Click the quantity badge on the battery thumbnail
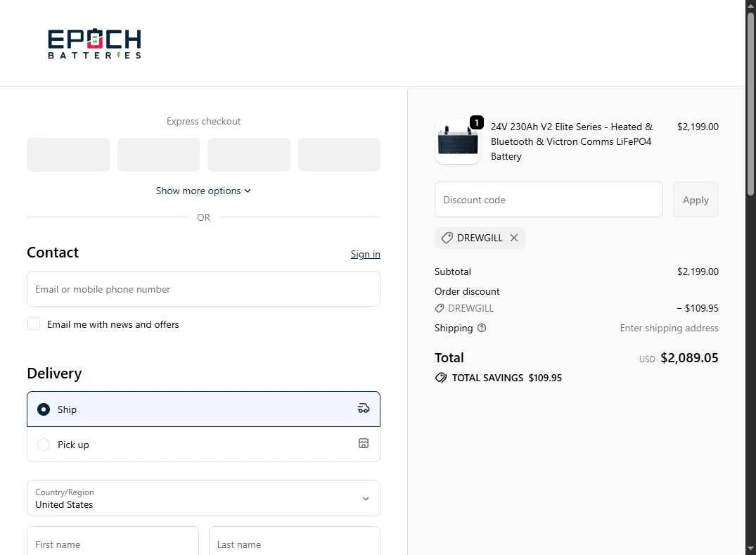 [476, 122]
